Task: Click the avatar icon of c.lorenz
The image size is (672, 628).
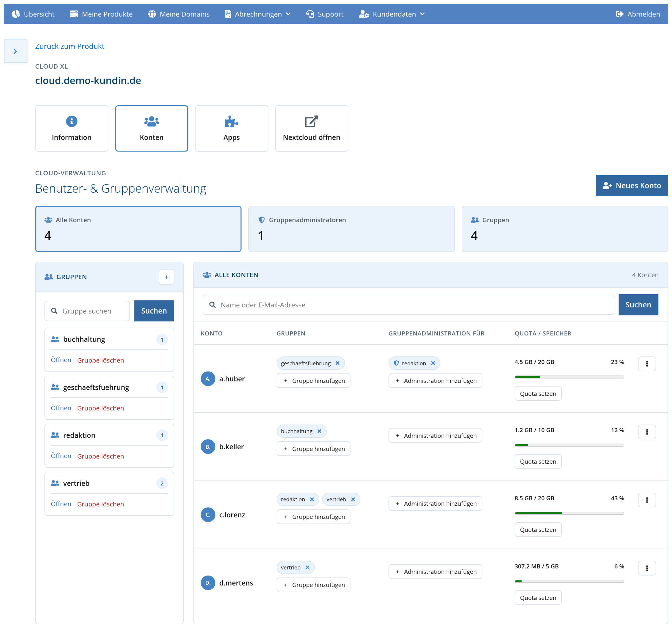Action: 208,514
